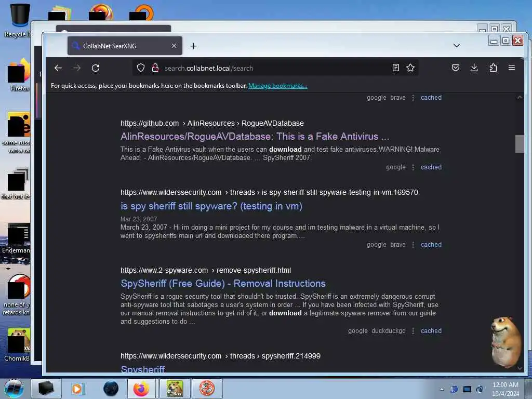This screenshot has height=399, width=532.
Task: Open the Pocket save icon
Action: point(456,68)
